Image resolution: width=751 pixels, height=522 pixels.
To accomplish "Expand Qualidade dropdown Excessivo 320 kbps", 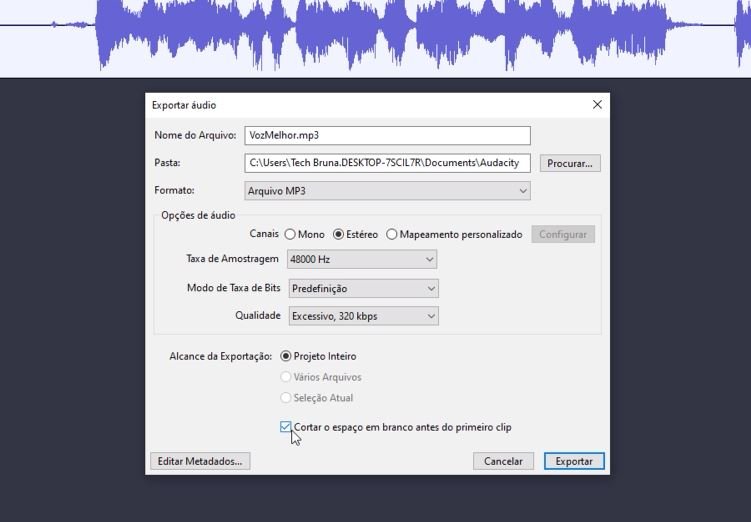I will tap(363, 316).
